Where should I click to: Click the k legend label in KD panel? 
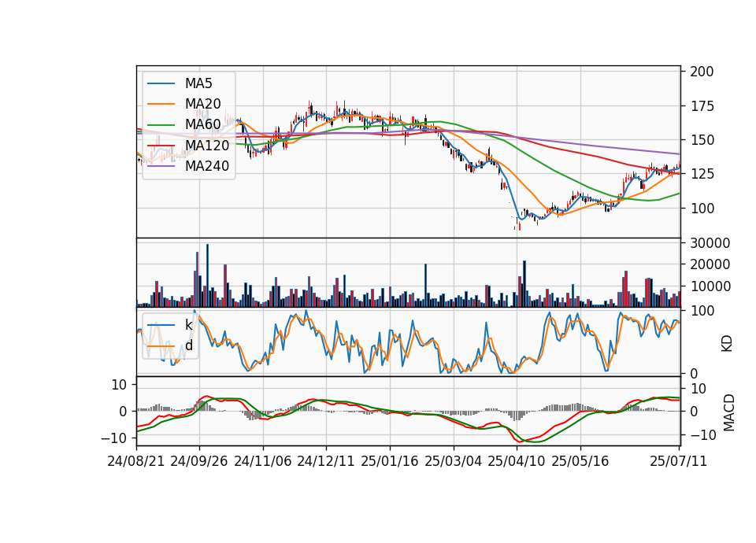pos(188,325)
